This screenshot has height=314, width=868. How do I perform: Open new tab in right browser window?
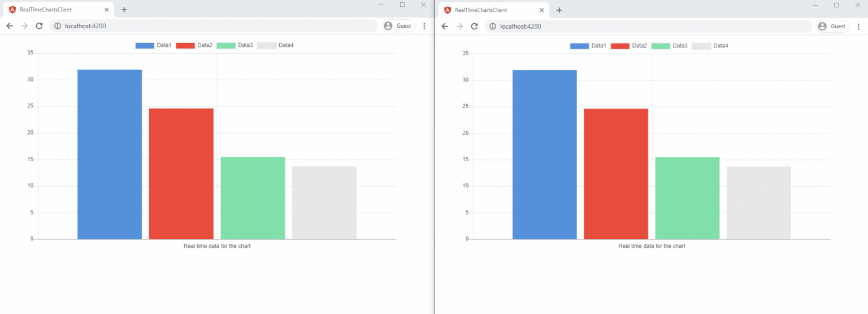(559, 10)
